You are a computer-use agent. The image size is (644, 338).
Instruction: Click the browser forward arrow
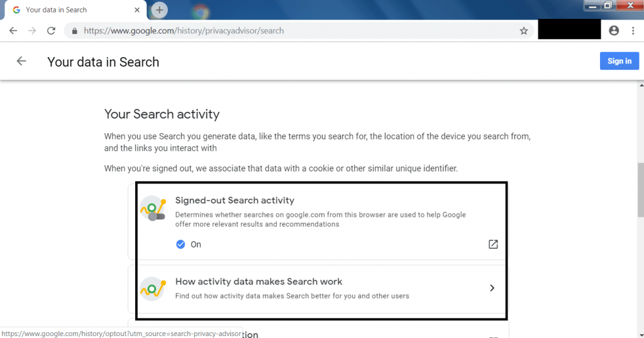point(32,31)
